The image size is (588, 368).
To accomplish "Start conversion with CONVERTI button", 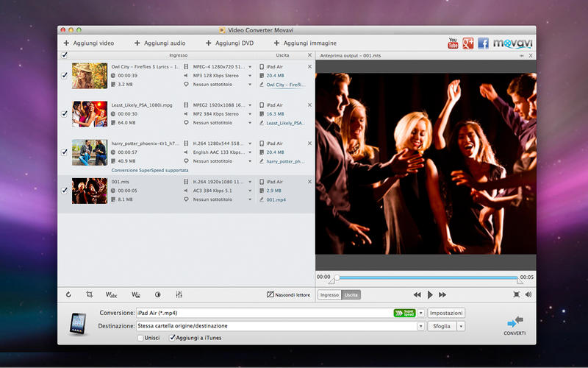I will (515, 325).
